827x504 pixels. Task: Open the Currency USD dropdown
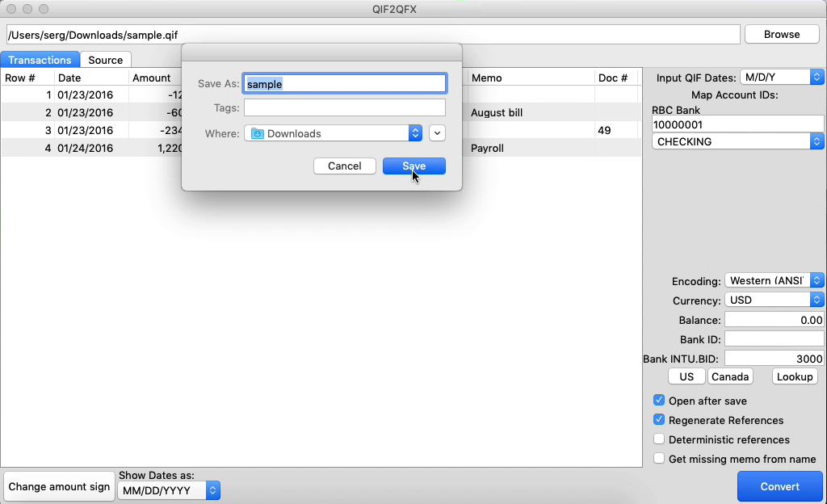[775, 300]
